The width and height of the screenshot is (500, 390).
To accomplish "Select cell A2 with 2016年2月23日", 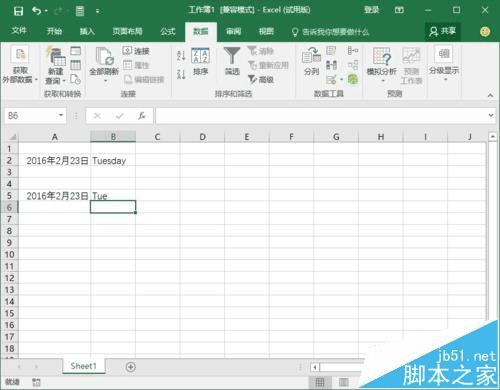I will click(x=55, y=160).
